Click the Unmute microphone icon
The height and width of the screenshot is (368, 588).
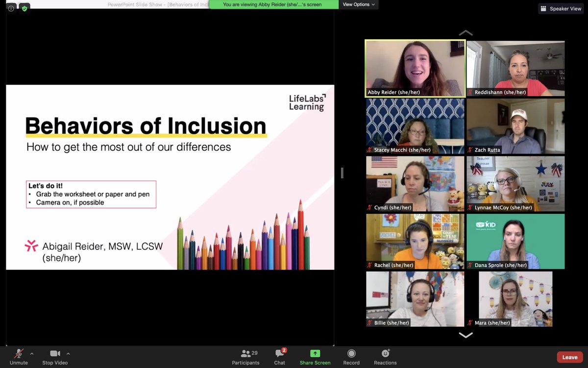coord(19,353)
